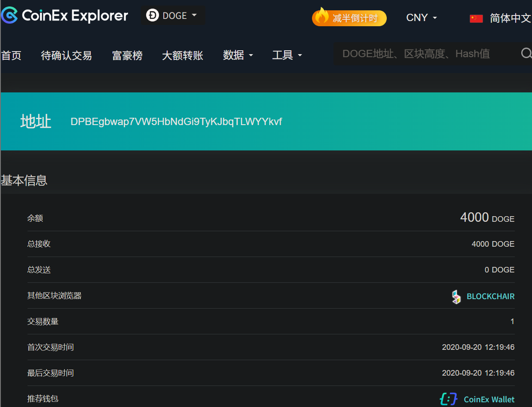Image resolution: width=532 pixels, height=407 pixels.
Task: Click the search magnifier icon
Action: (526, 53)
